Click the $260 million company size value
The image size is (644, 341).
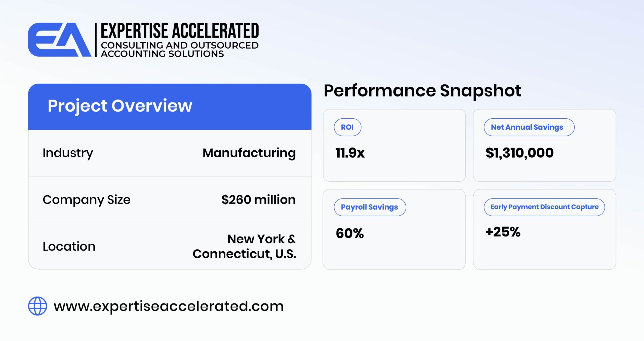pyautogui.click(x=259, y=200)
